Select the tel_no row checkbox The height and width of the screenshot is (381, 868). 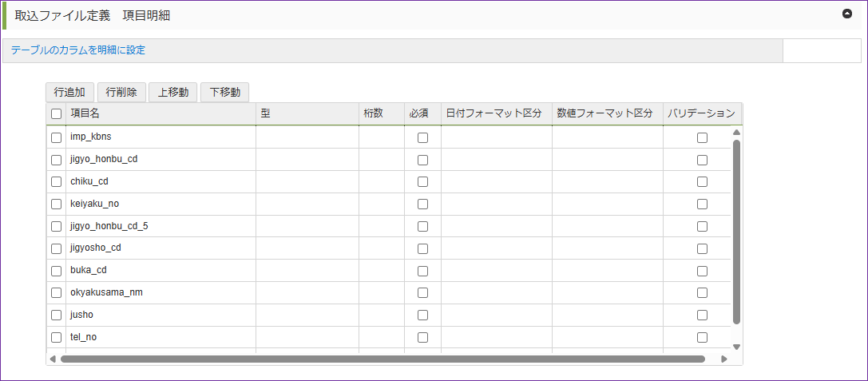(56, 337)
